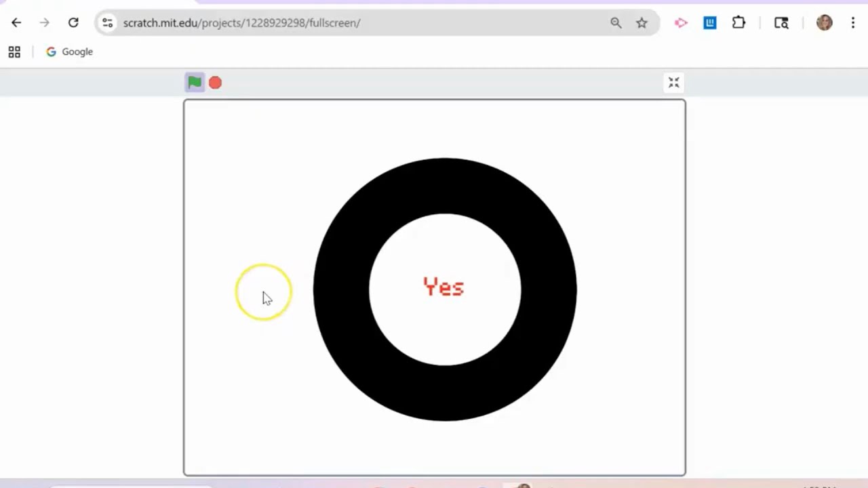Click the blue square extension icon

(x=710, y=23)
